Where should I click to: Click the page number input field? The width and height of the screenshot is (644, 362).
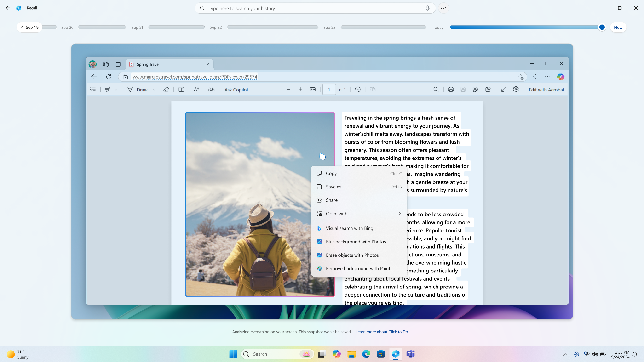coord(329,89)
